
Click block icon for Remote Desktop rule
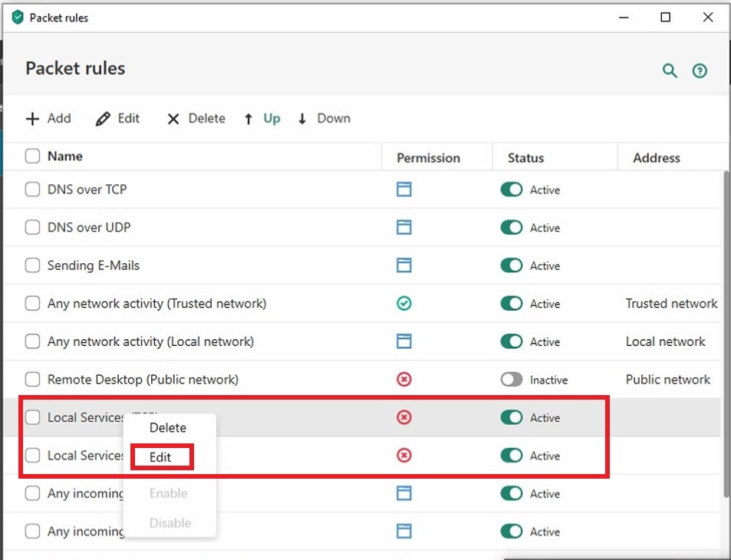pyautogui.click(x=404, y=380)
